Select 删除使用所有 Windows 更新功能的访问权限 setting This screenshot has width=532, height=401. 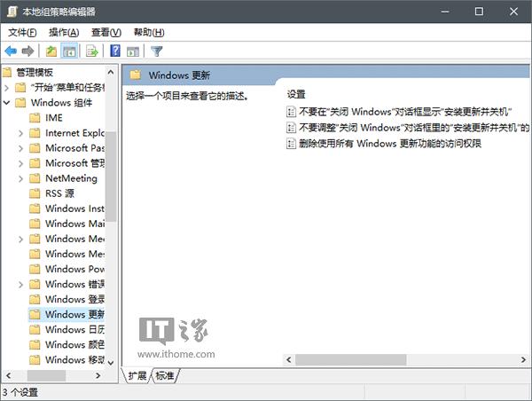pos(389,144)
